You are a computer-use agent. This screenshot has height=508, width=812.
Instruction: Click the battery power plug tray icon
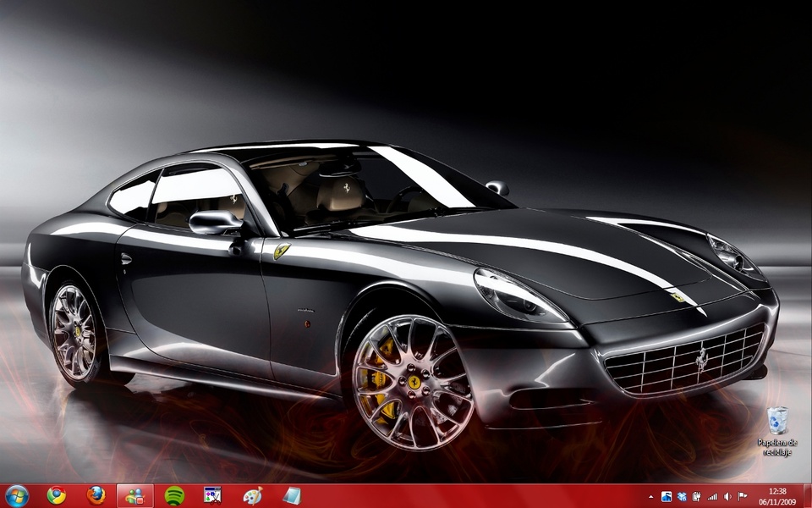tap(697, 496)
